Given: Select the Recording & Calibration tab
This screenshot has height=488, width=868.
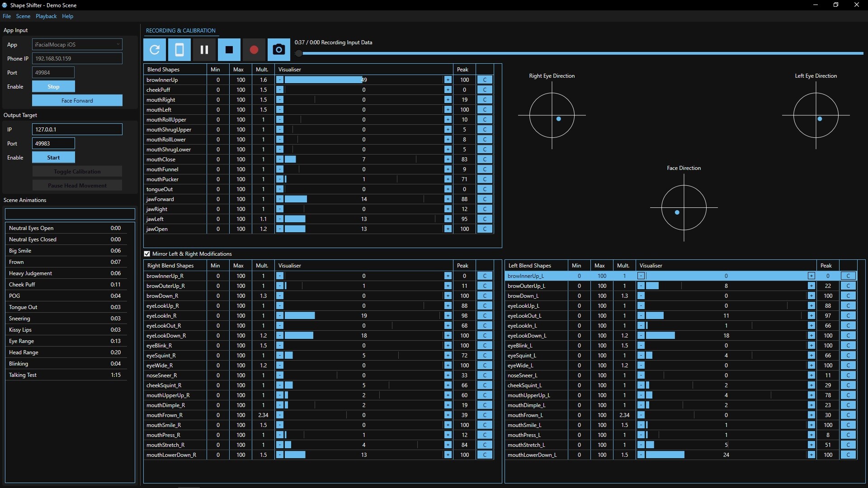Looking at the screenshot, I should pyautogui.click(x=180, y=30).
